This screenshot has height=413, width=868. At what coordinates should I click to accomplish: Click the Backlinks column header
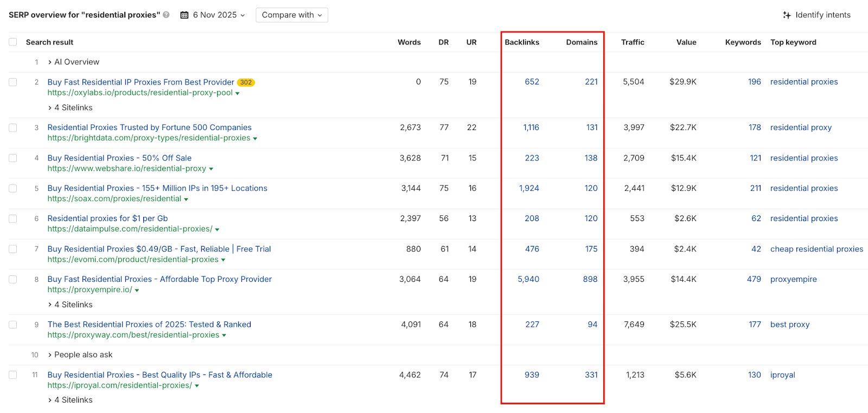[x=522, y=42]
